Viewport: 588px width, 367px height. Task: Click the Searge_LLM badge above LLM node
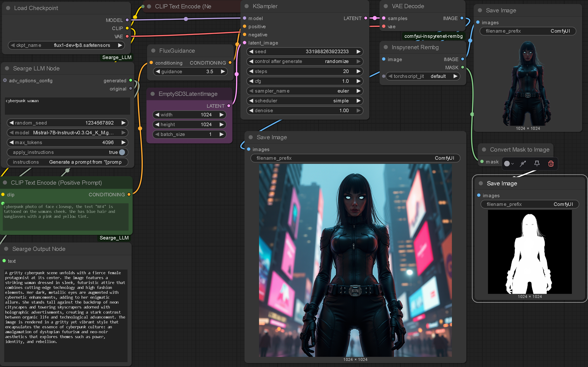pyautogui.click(x=117, y=57)
